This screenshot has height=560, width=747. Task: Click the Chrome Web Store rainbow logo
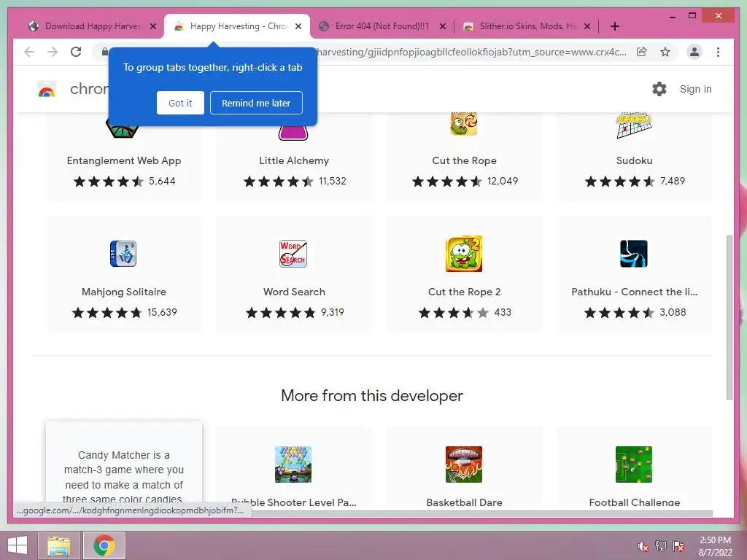[46, 90]
